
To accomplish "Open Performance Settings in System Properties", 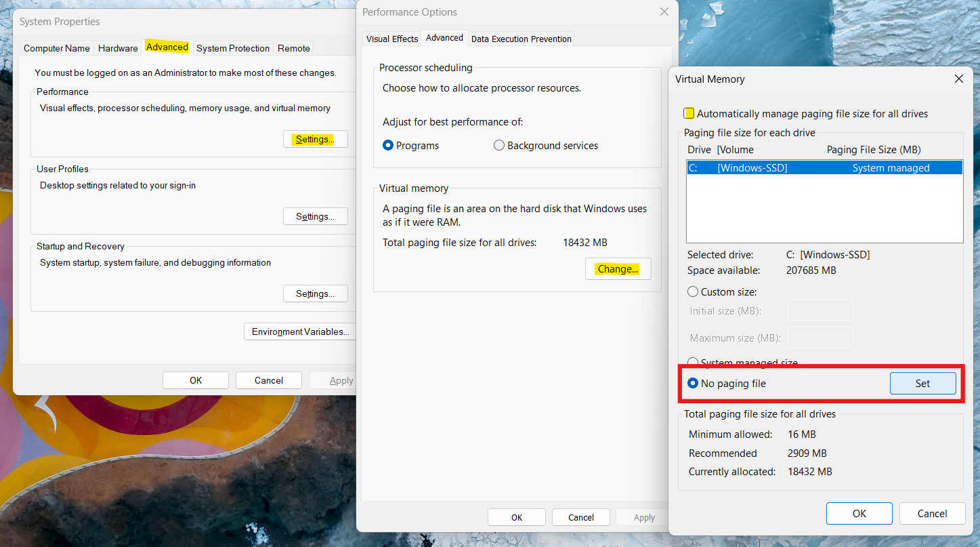I will pos(315,138).
